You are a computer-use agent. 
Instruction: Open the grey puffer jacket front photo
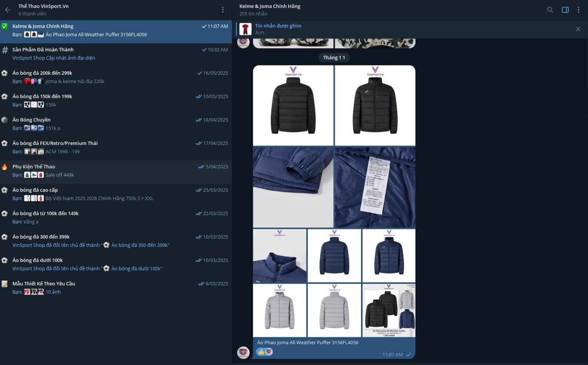click(x=279, y=310)
